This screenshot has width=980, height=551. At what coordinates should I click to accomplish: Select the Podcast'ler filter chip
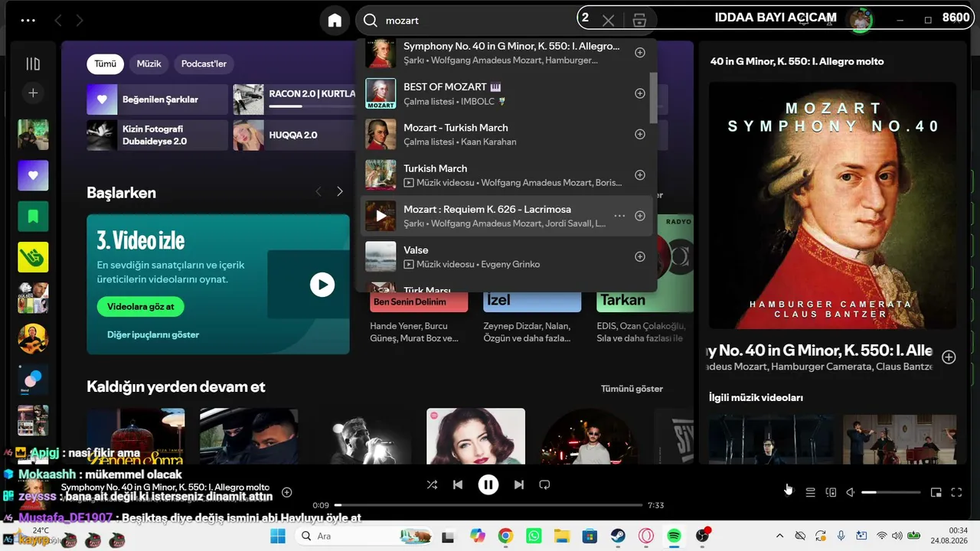point(204,64)
